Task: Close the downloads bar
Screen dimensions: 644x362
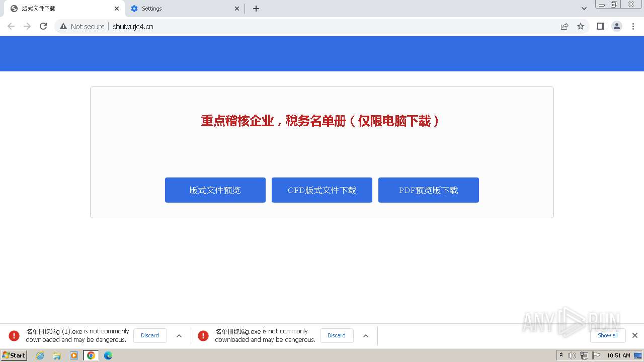Action: (x=635, y=335)
